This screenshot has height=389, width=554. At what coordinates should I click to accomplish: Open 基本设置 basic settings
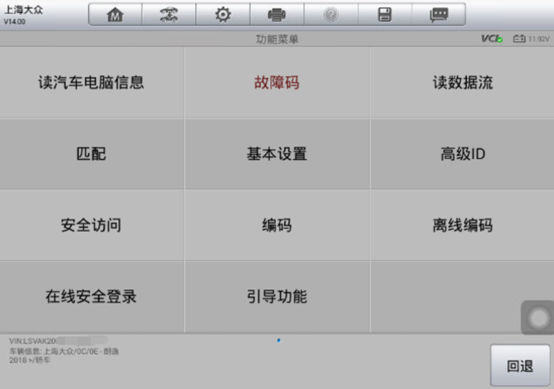tap(277, 154)
